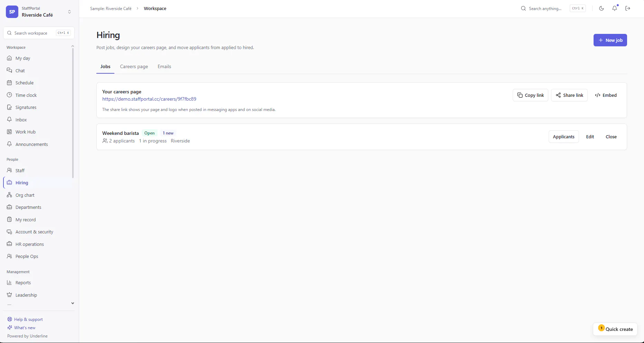
Task: Open Chat from the sidebar
Action: [x=38, y=71]
